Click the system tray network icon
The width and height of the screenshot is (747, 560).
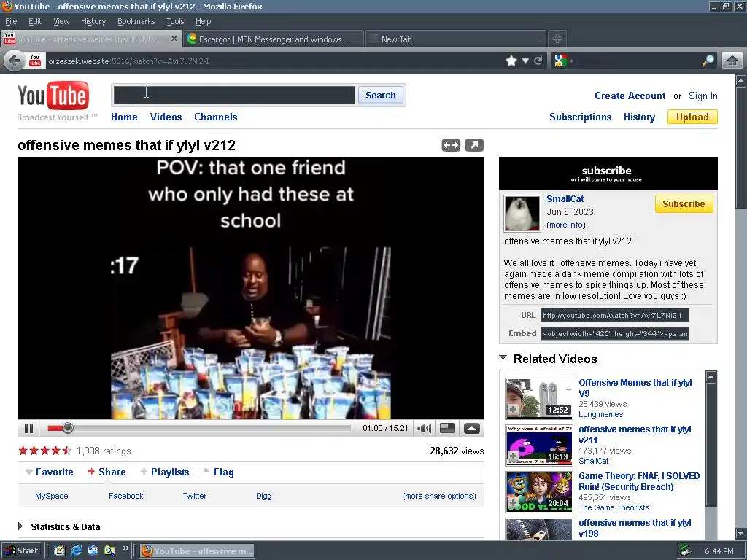685,551
